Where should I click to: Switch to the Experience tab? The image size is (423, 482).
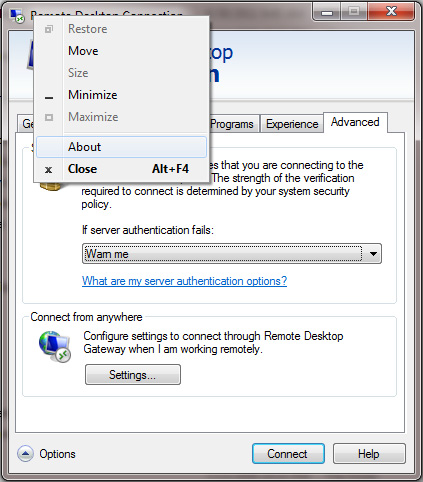tap(292, 124)
